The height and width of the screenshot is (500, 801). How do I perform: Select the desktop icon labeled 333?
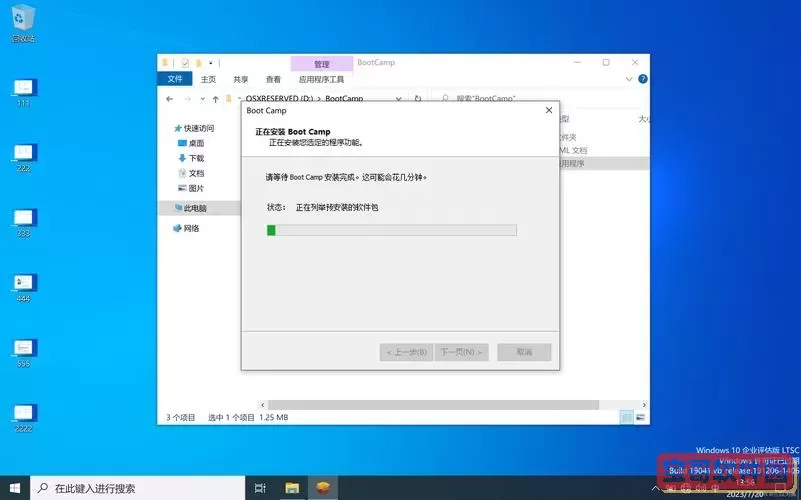[x=23, y=223]
